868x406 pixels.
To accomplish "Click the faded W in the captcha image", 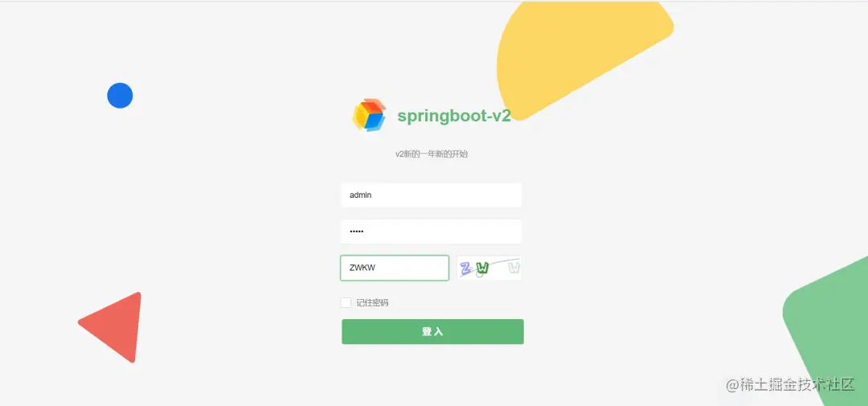I will coord(515,268).
